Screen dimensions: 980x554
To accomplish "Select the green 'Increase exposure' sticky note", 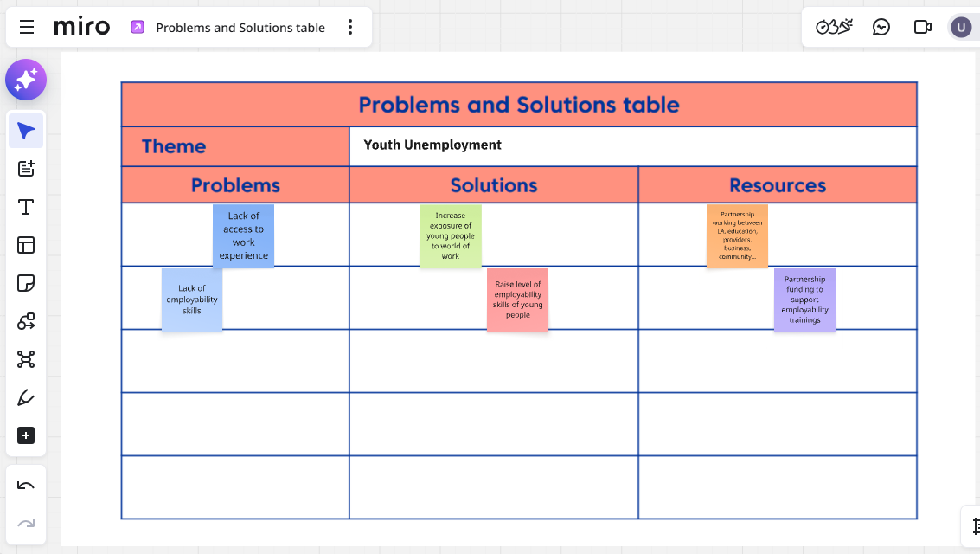I will (451, 235).
